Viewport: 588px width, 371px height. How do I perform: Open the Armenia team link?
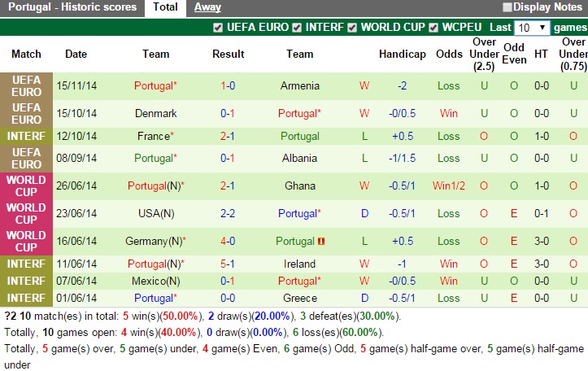click(x=299, y=85)
